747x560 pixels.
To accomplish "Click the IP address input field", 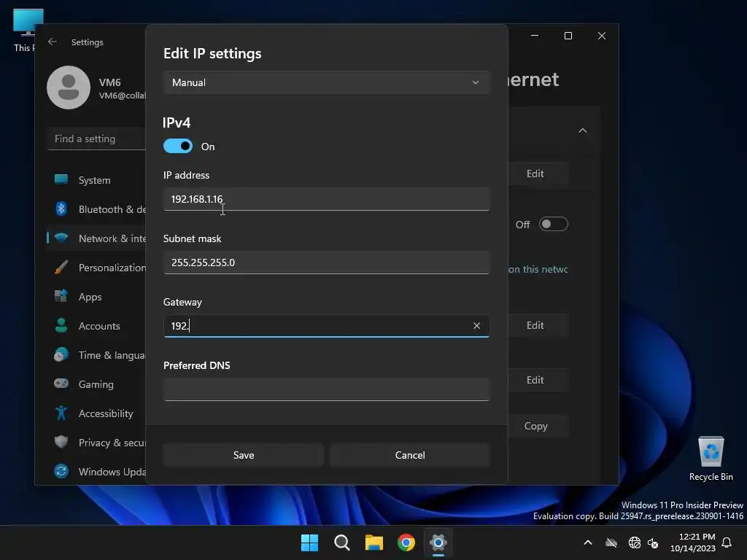I will (x=326, y=199).
